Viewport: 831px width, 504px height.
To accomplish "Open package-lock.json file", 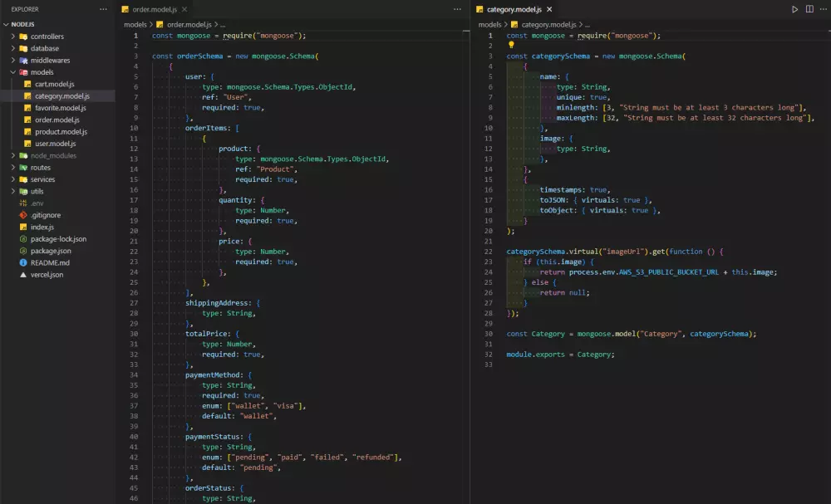I will click(x=57, y=239).
